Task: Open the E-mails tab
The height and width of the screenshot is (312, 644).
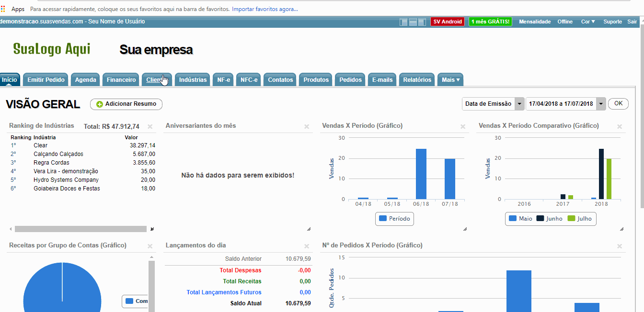Action: [382, 80]
